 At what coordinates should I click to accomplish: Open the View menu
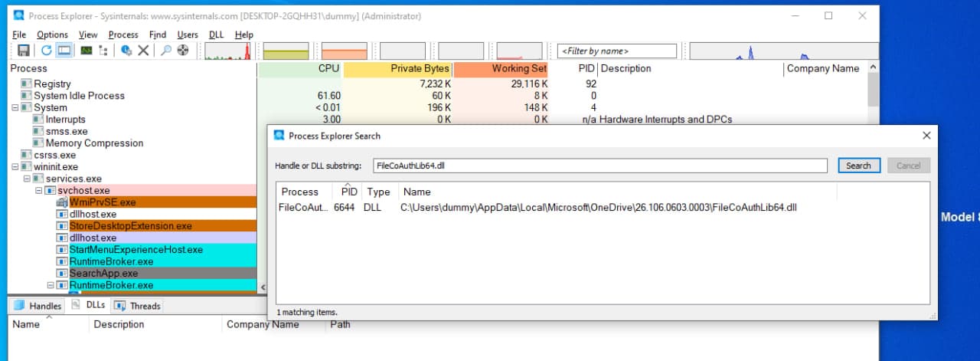pos(88,34)
